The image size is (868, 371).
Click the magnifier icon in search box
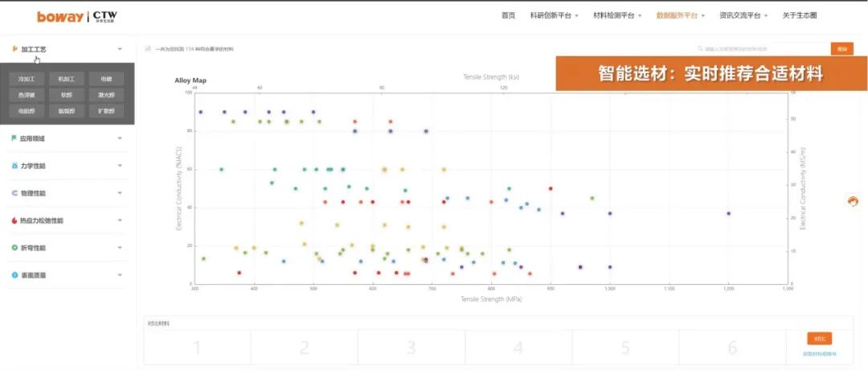tap(700, 49)
